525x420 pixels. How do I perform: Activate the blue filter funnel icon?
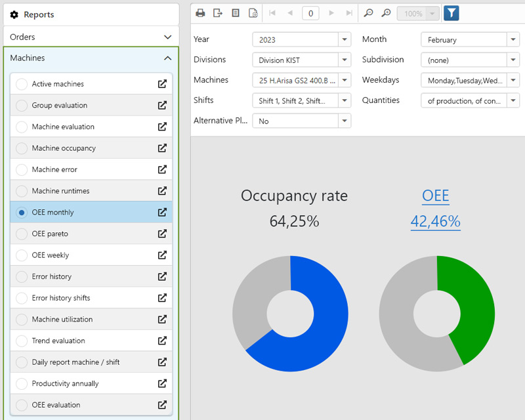tap(451, 12)
